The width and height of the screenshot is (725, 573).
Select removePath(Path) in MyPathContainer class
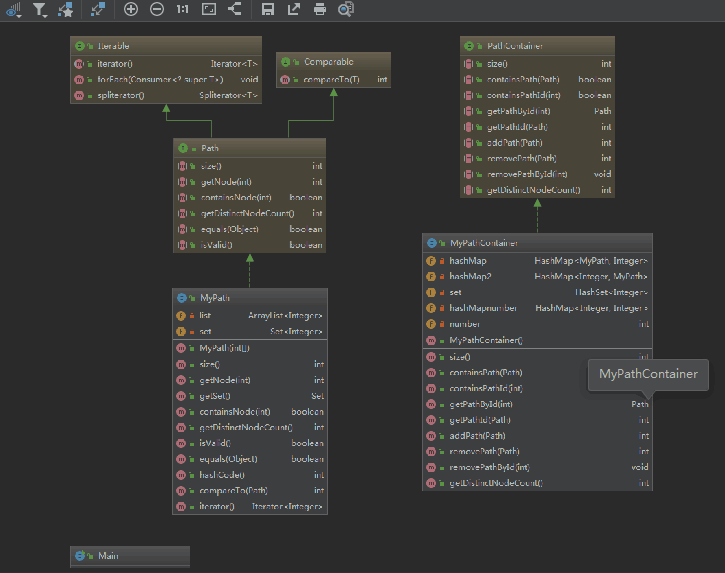pyautogui.click(x=537, y=451)
